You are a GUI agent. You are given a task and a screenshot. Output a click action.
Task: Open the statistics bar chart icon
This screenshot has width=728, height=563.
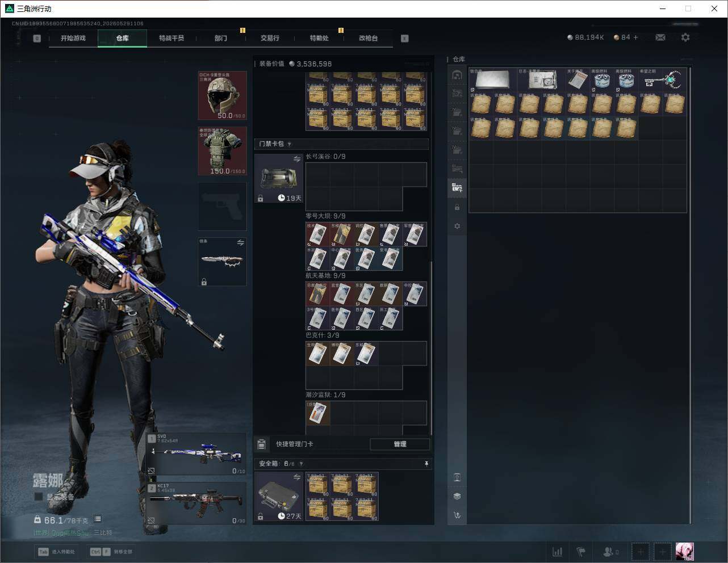pos(557,552)
